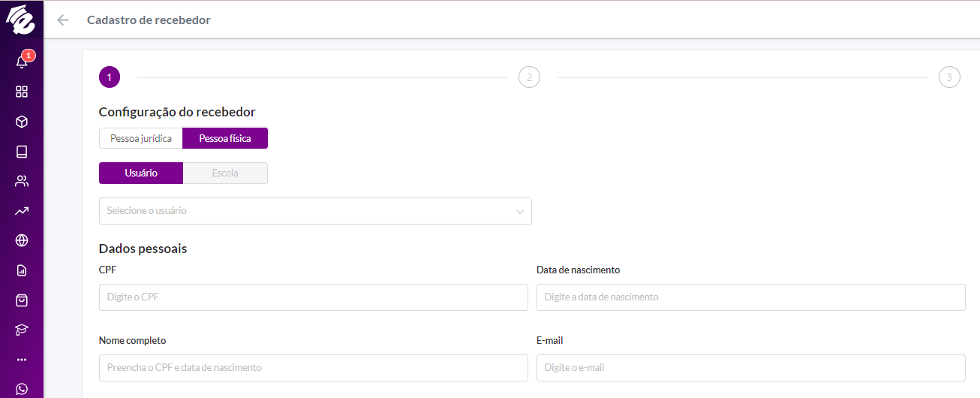
Task: Jump to step 3 in the stepper
Action: coord(949,77)
